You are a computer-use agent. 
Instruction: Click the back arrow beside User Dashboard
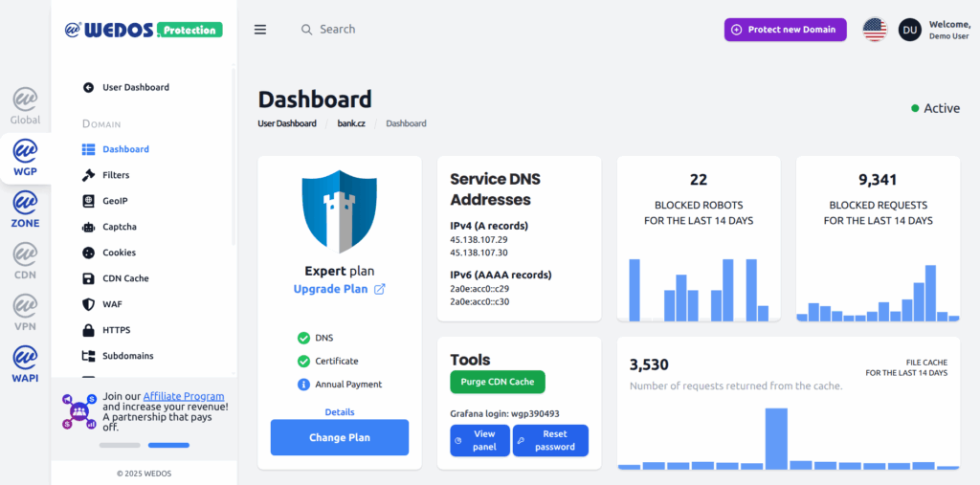(x=88, y=87)
